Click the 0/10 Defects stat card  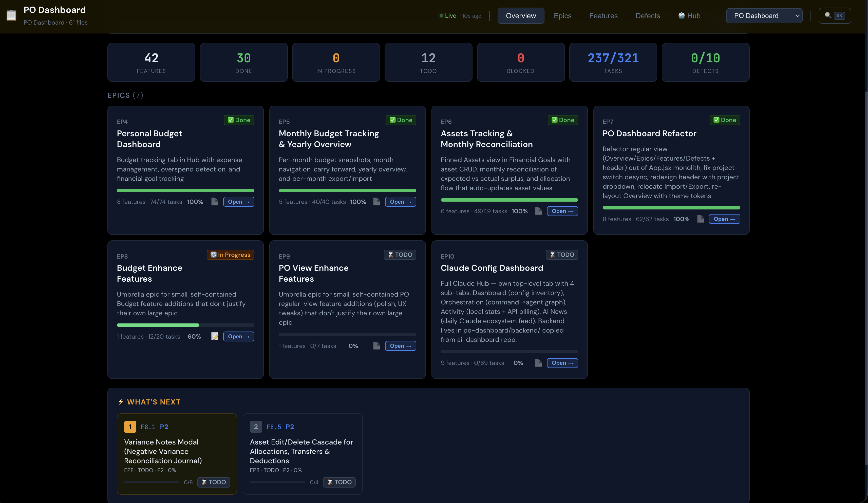(x=705, y=62)
